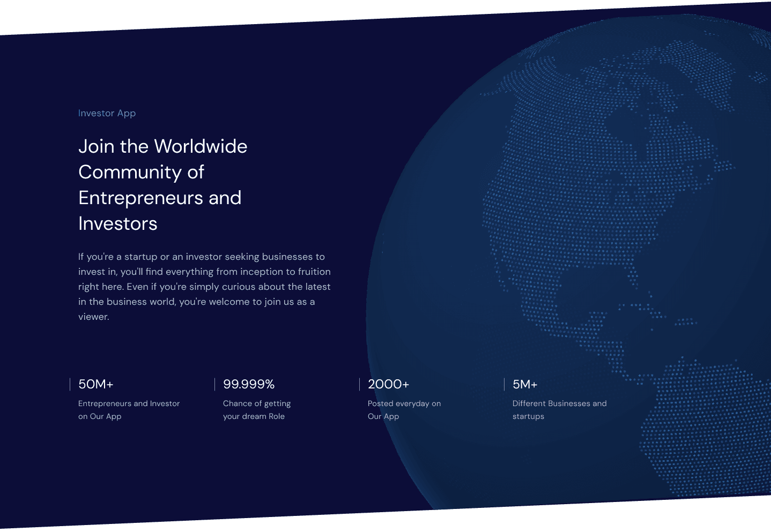Click 'Entrepreneurs and Investor on Our App' caption

pyautogui.click(x=129, y=410)
